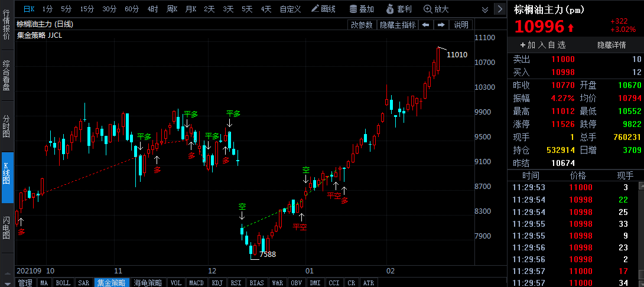Select the 4时 chart period
This screenshot has width=644, height=287.
152,9
